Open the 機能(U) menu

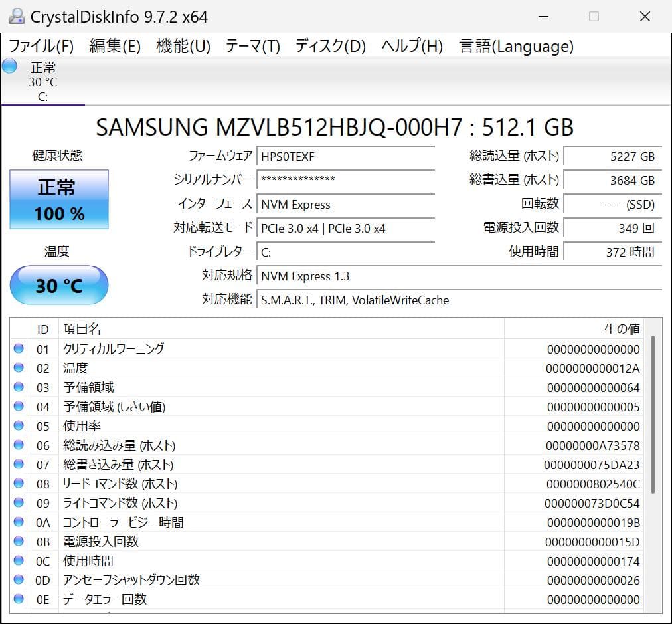[183, 45]
